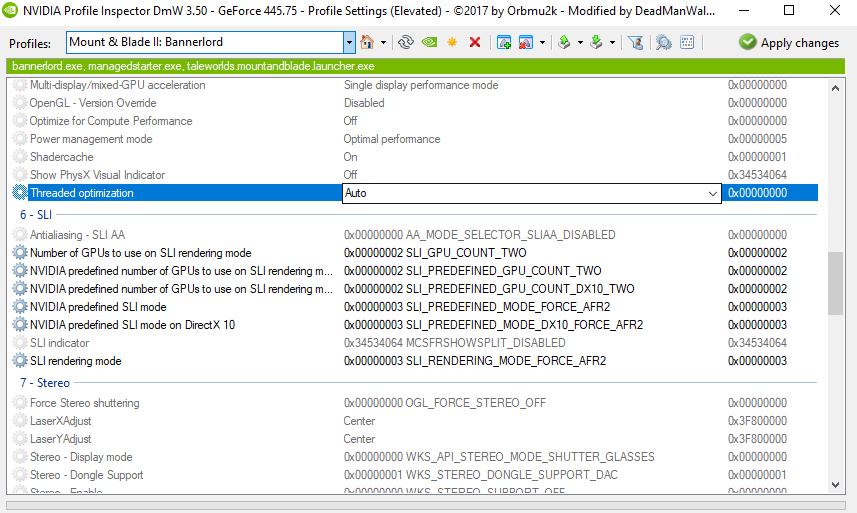Viewport: 857px width, 513px height.
Task: Click gear icon beside LaserXAdjust
Action: click(x=20, y=421)
